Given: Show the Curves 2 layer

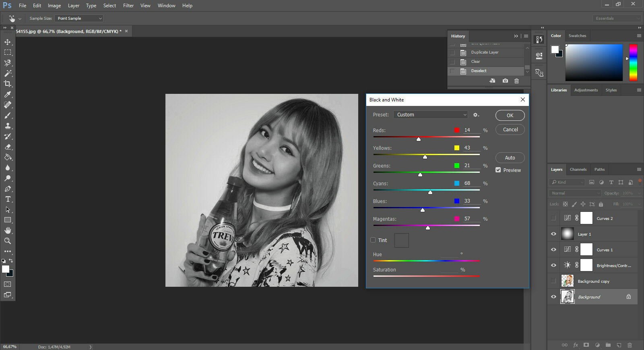Looking at the screenshot, I should (x=553, y=218).
